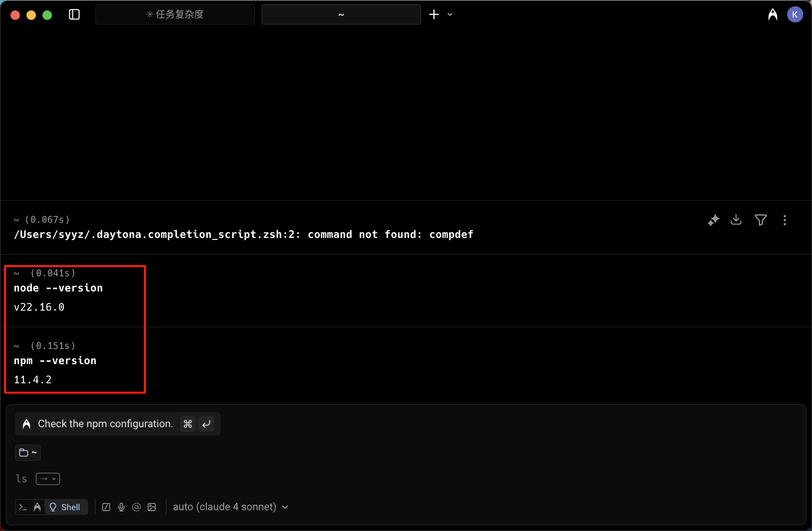Switch to the 任务复杂度 tab

point(175,15)
